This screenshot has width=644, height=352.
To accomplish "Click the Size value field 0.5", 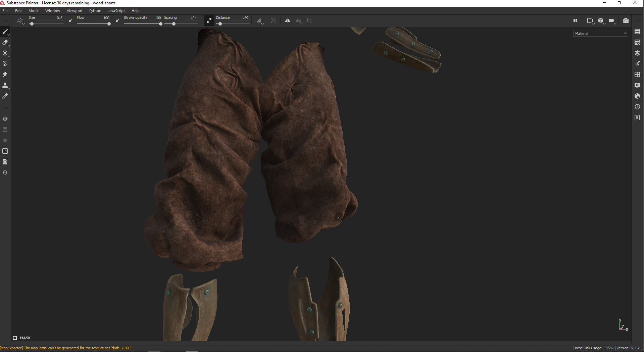I will pyautogui.click(x=59, y=18).
